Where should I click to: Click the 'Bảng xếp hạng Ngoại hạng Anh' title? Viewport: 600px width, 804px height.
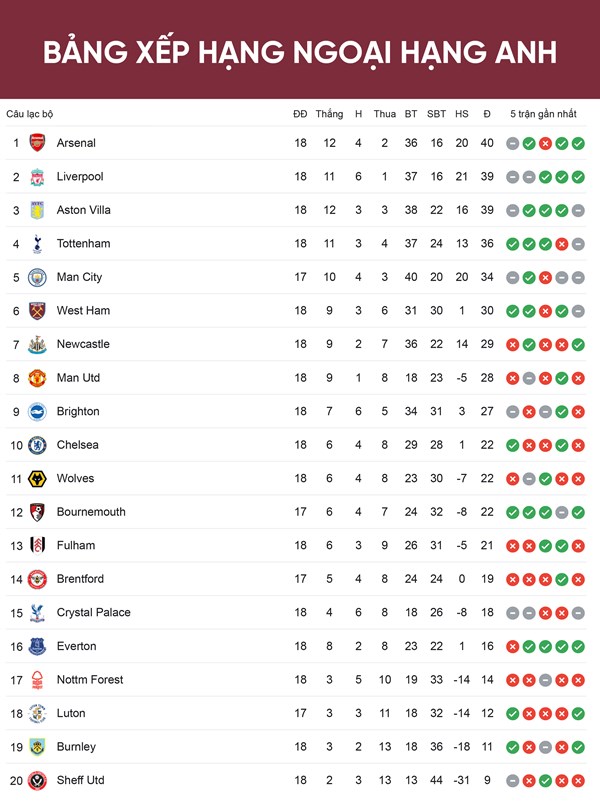click(300, 53)
